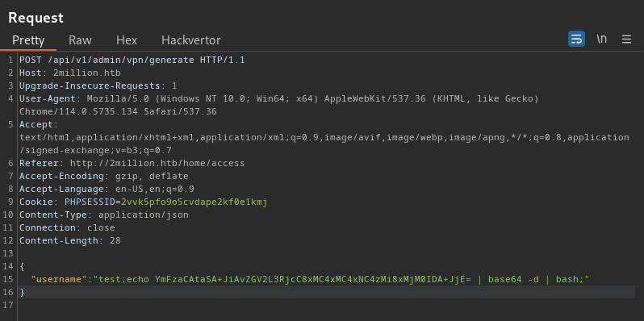Click the base64 payload string YmFzaCAtaSA+...
Viewport: 644px width, 321px height.
(x=312, y=279)
